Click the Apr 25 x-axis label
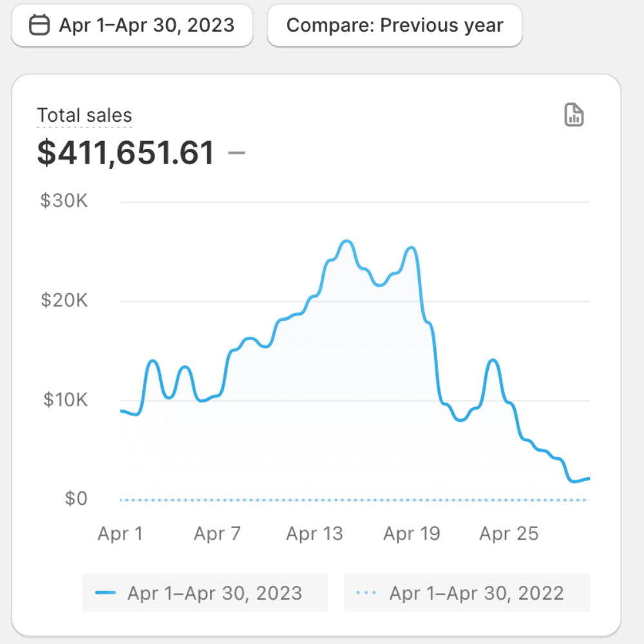The image size is (644, 644). [x=509, y=533]
